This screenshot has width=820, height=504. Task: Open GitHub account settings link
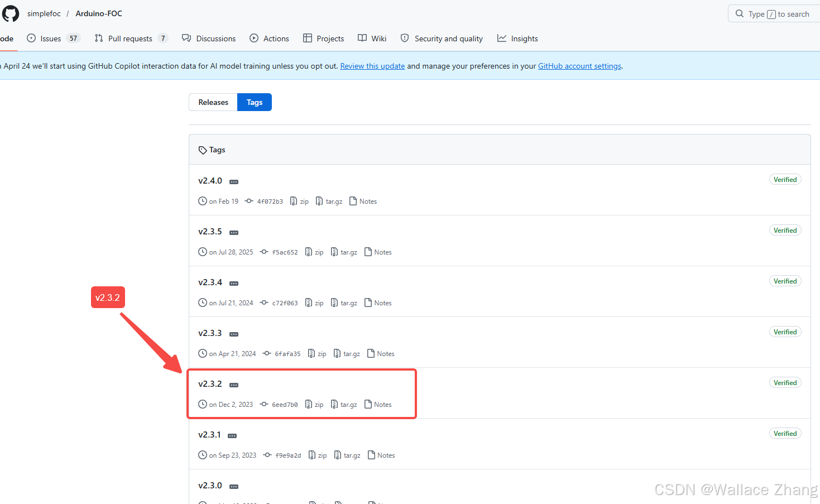pos(579,66)
